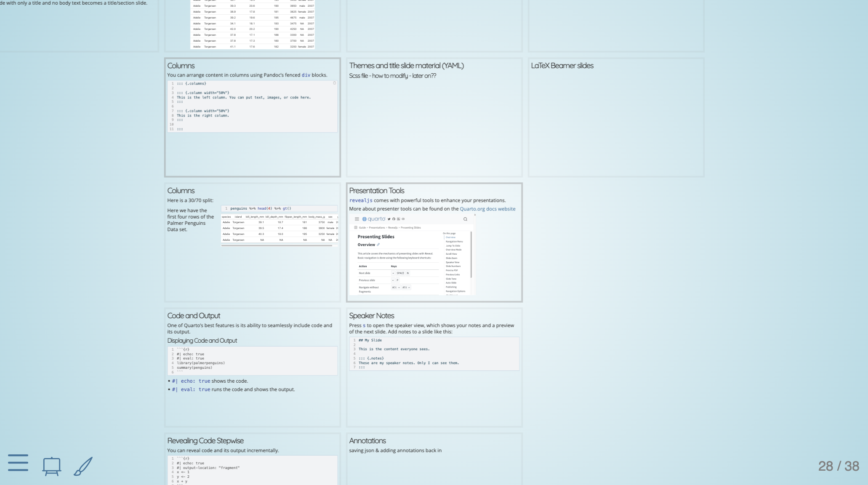868x485 pixels.
Task: Open the Quarto site sidebar hamburger icon
Action: pos(357,219)
